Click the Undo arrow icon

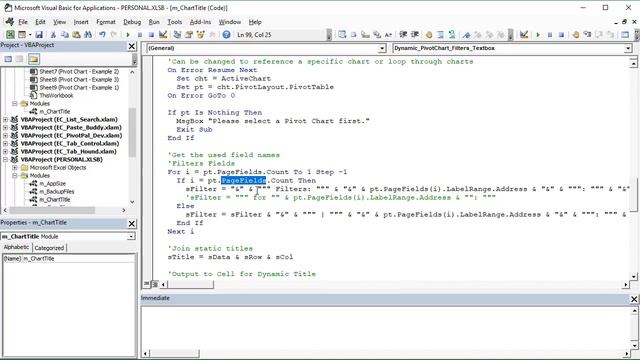(x=102, y=35)
